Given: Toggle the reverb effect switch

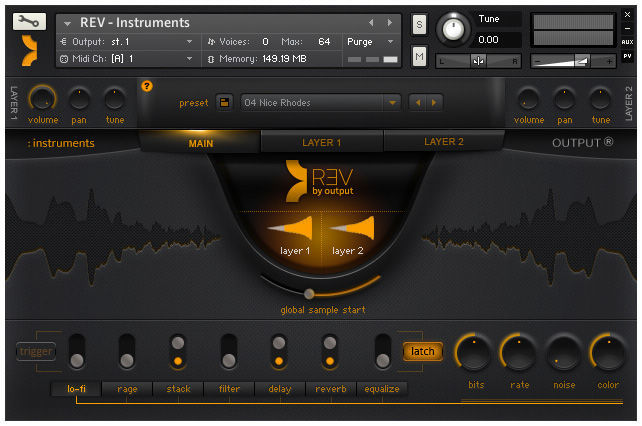Looking at the screenshot, I should [330, 351].
